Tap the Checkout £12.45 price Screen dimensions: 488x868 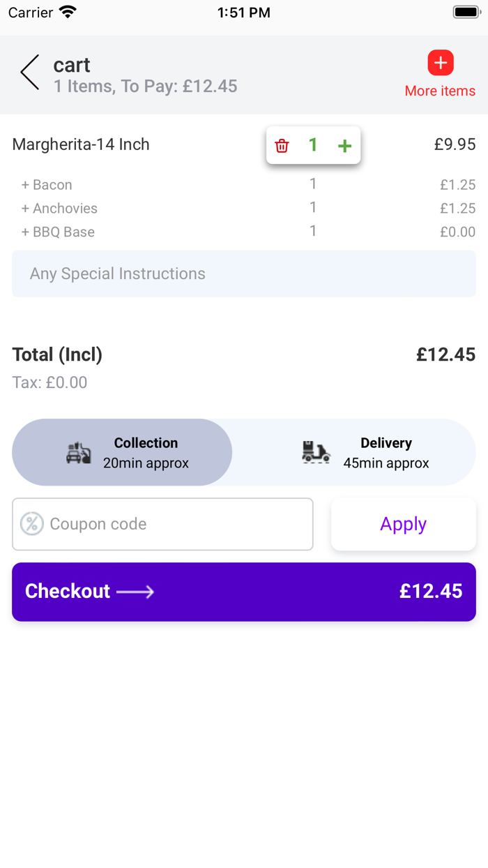tap(430, 592)
